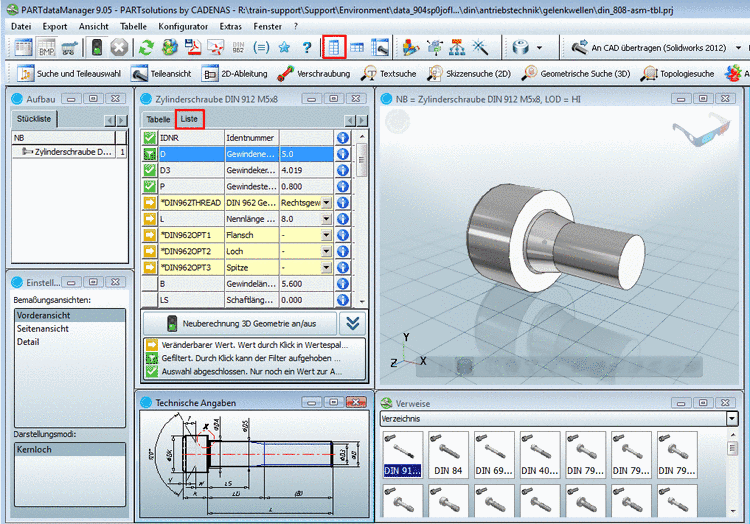Open the DIN962THREAD Rechtsgewinde dropdown
Viewport: 750px width, 524px height.
click(326, 203)
